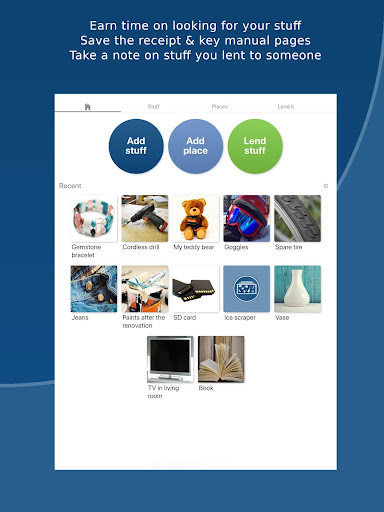The height and width of the screenshot is (512, 384).
Task: Tap the green Lend stuff button
Action: click(255, 146)
